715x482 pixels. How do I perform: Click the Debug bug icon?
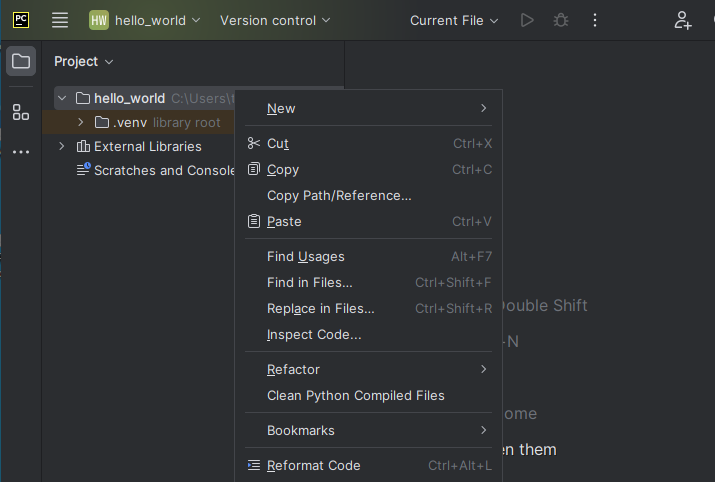[x=561, y=20]
